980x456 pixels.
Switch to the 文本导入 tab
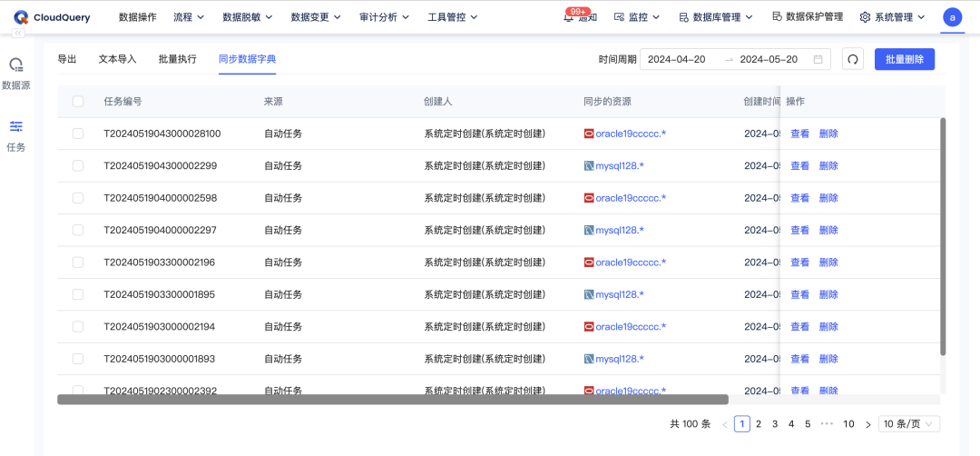(117, 59)
